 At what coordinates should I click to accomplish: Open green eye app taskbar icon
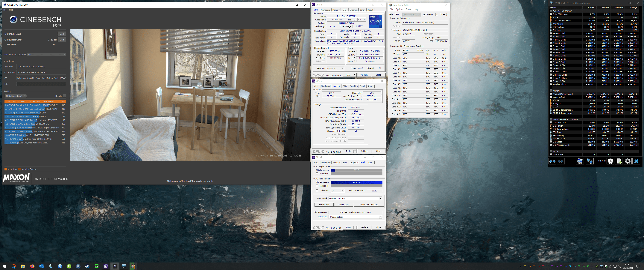pyautogui.click(x=96, y=266)
